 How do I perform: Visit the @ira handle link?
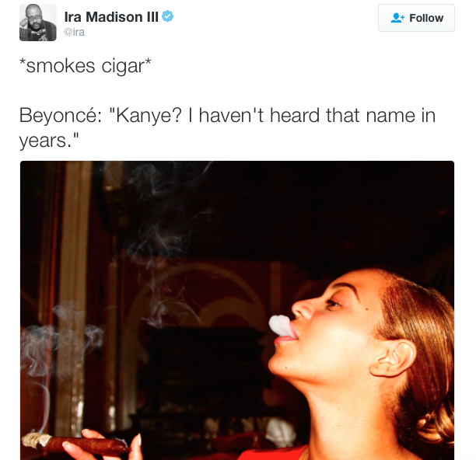[x=75, y=32]
